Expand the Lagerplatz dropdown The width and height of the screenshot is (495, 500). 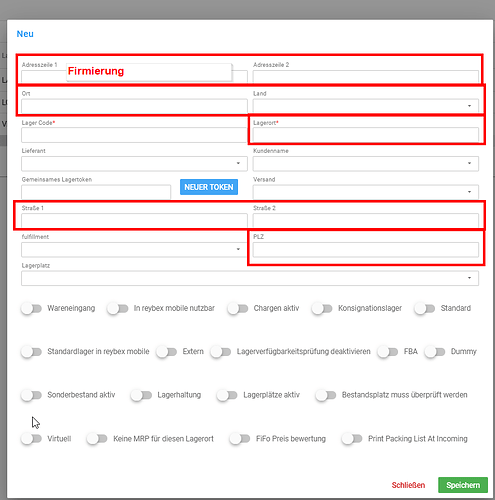[x=250, y=278]
